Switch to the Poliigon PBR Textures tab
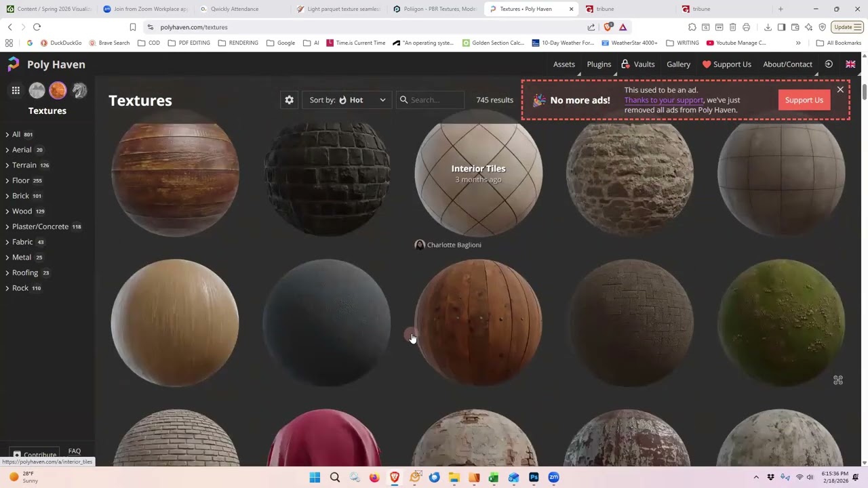This screenshot has height=488, width=868. (x=435, y=9)
